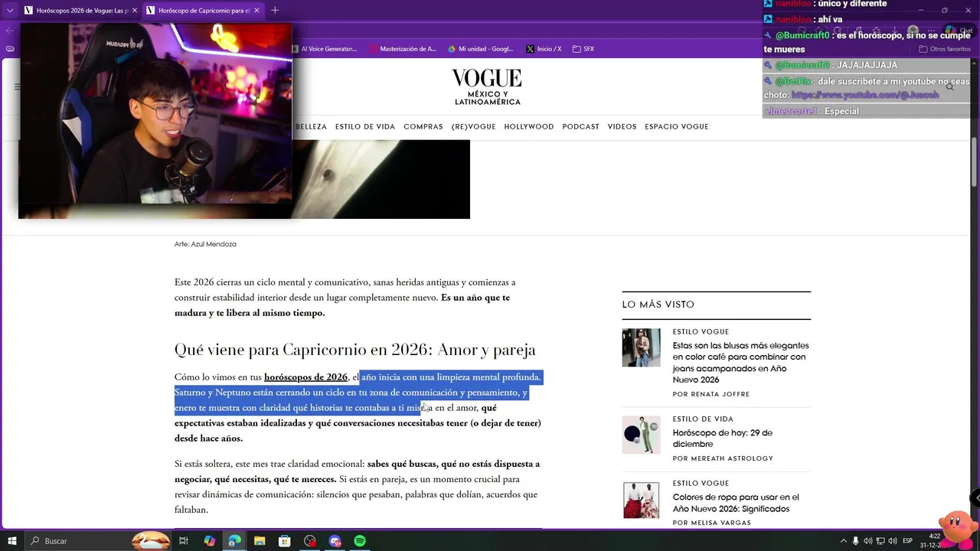Close the Horóscopos 2026 de Vogue tab
The image size is (980, 551).
[x=135, y=11]
